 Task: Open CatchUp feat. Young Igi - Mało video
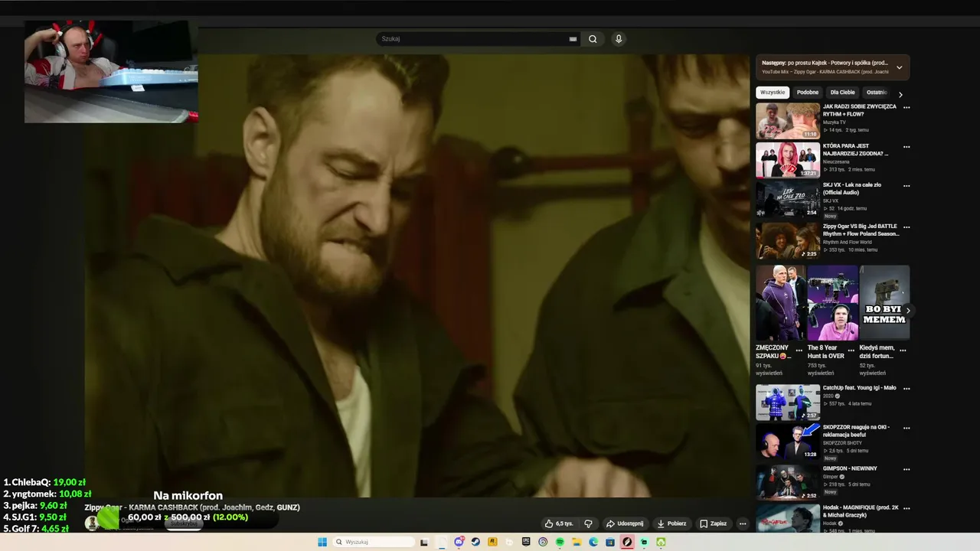pyautogui.click(x=788, y=403)
